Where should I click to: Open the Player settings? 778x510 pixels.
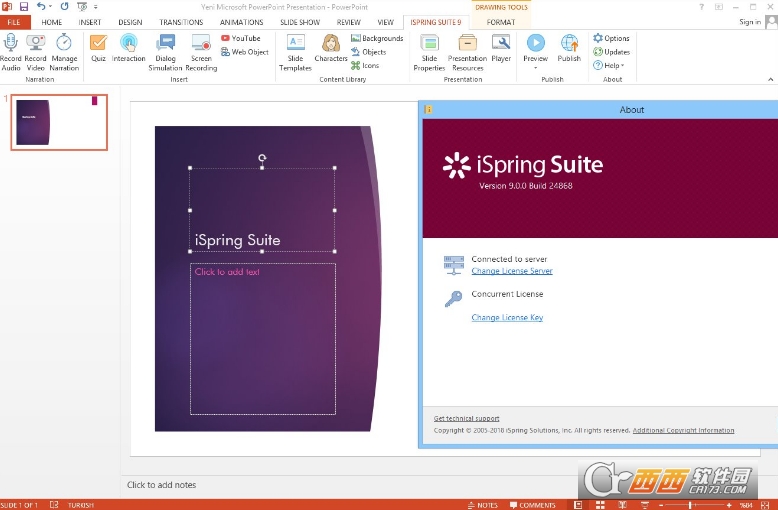pos(501,48)
